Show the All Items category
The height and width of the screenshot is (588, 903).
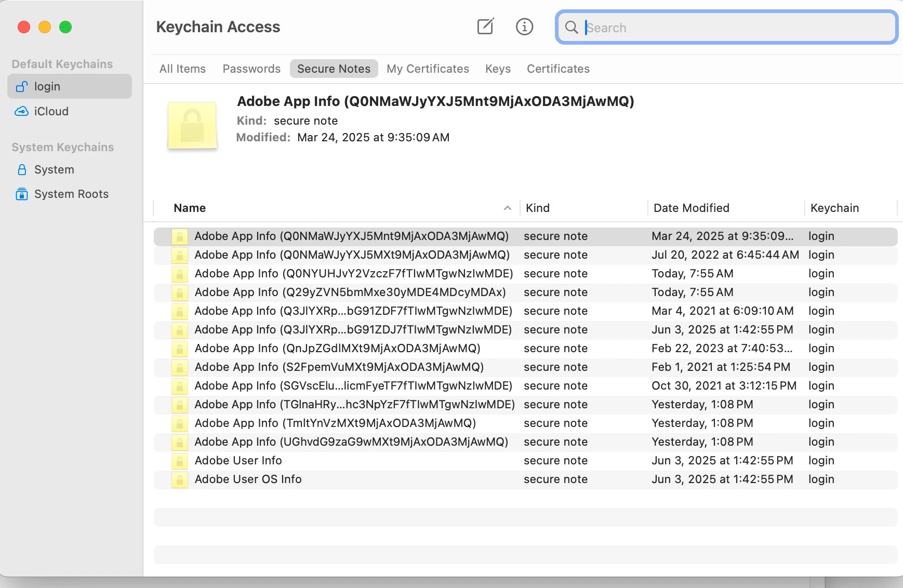pyautogui.click(x=182, y=69)
